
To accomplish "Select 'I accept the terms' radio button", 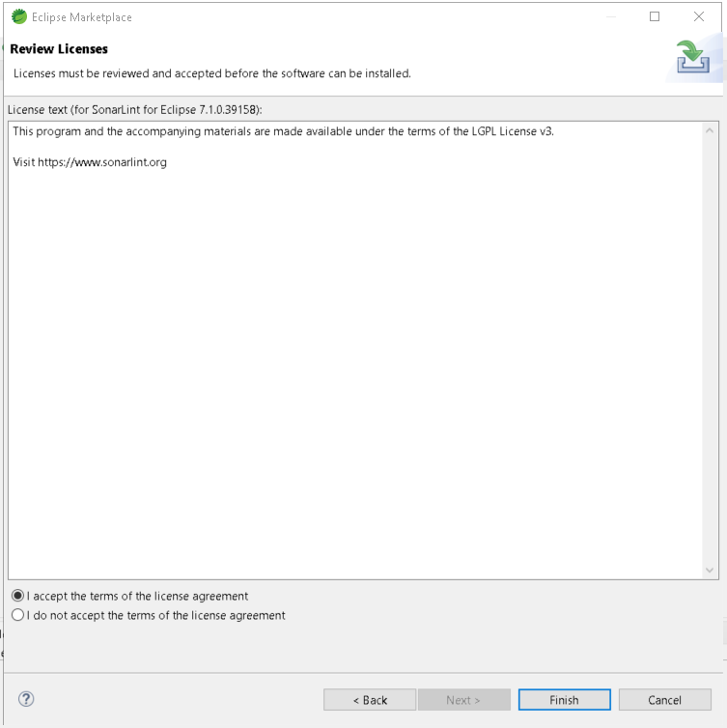I will pyautogui.click(x=17, y=596).
